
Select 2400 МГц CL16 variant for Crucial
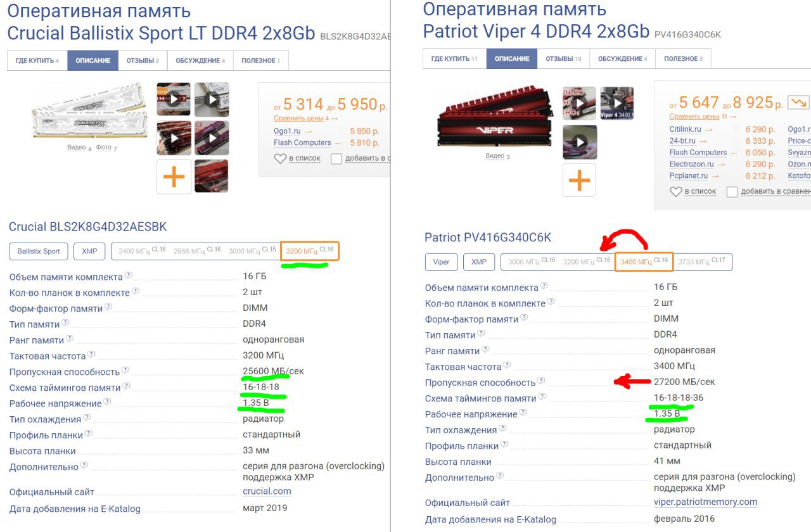(x=142, y=251)
